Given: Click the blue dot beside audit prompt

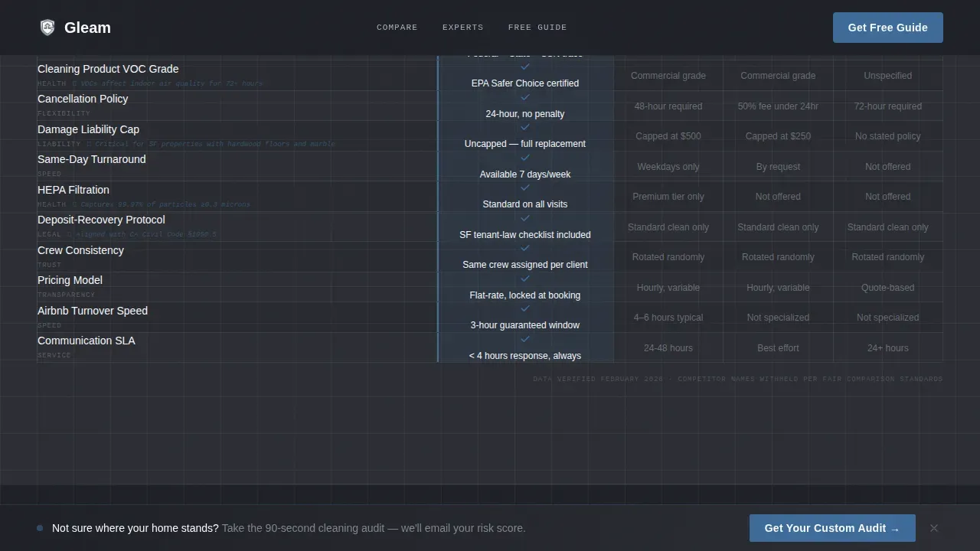Looking at the screenshot, I should (x=40, y=528).
